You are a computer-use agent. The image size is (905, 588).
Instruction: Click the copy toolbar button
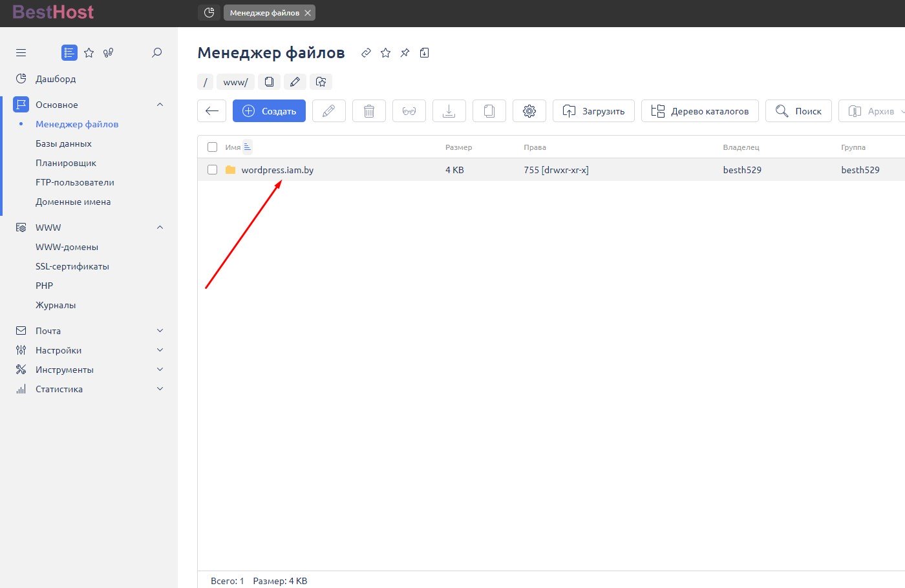click(489, 111)
